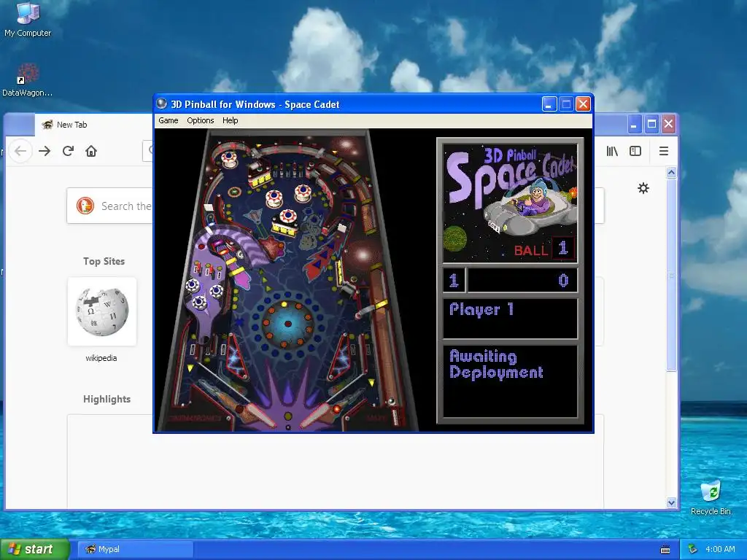Click the DuckDuckGo search icon
747x560 pixels.
click(85, 206)
